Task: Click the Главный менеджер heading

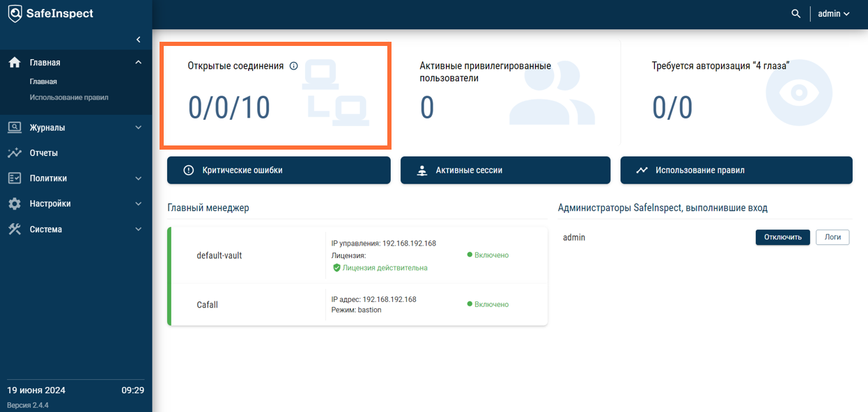Action: [x=208, y=208]
